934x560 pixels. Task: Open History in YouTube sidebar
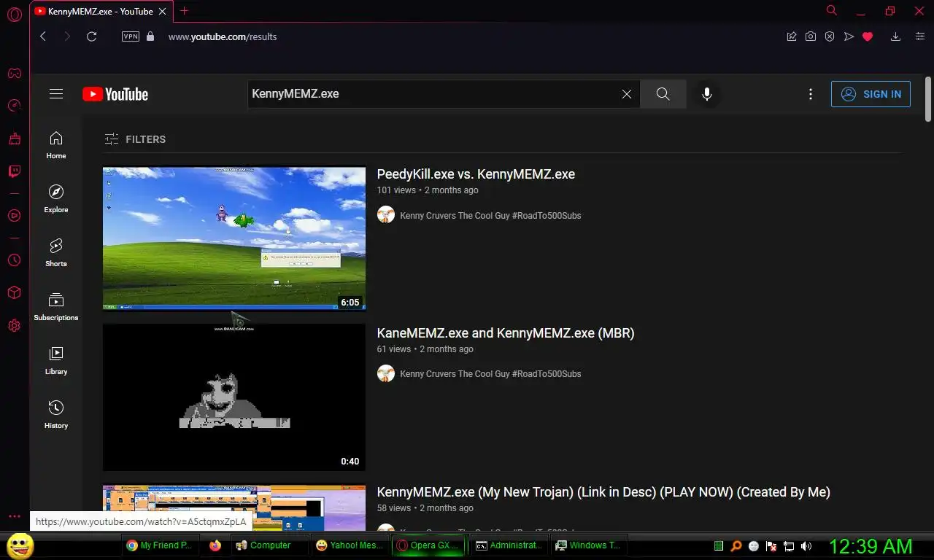click(x=56, y=415)
